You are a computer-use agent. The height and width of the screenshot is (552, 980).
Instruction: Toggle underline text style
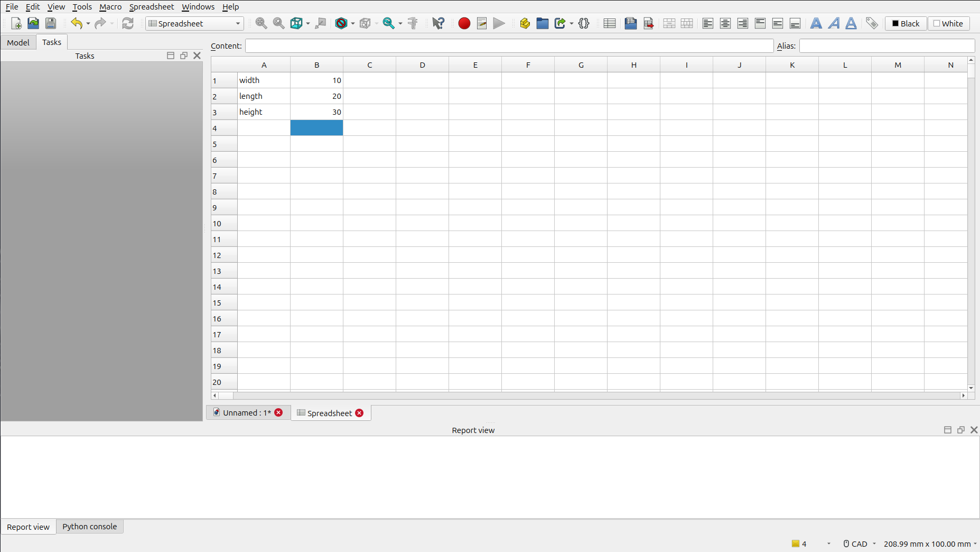851,23
